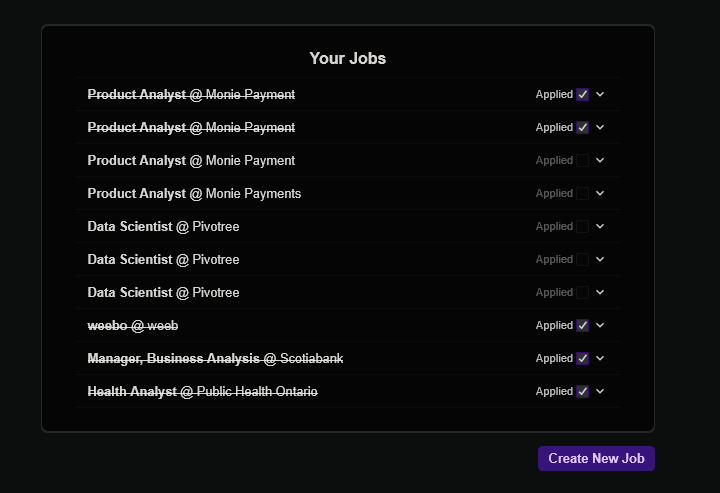The image size is (720, 493).
Task: Uncheck Applied for Manager, Business Analysis @ Scotiabank
Action: click(x=582, y=359)
